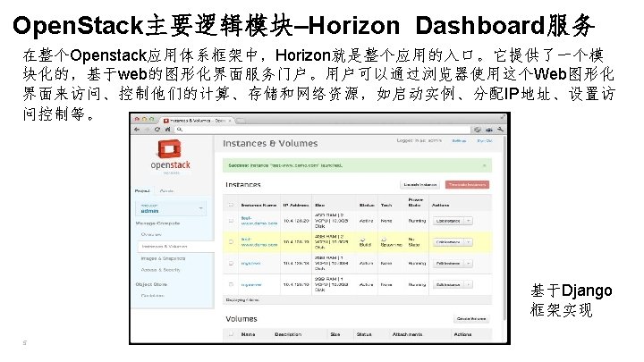
Task: Open Containers under Object Store
Action: click(x=152, y=295)
